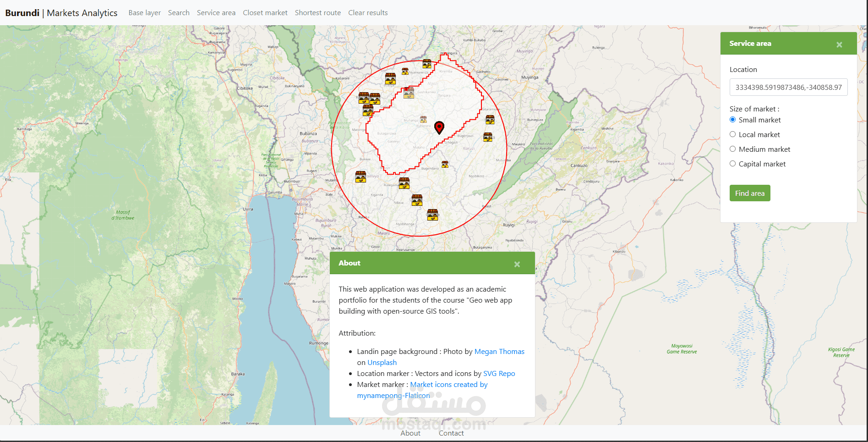Select market icon left of Kiremba
Image resolution: width=868 pixels, height=442 pixels.
[426, 64]
